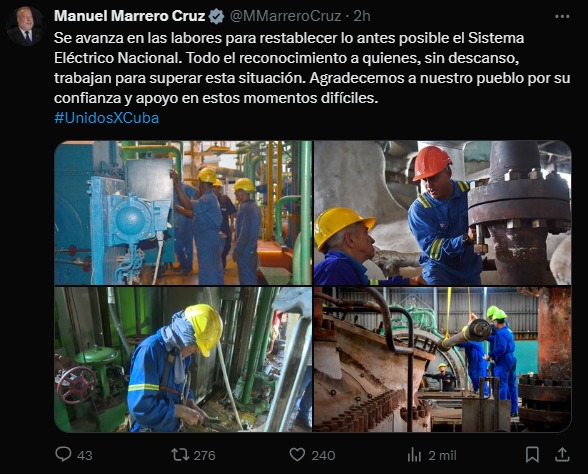Image resolution: width=588 pixels, height=474 pixels.
Task: Open the @MMarreroCruz handle link
Action: 285,16
